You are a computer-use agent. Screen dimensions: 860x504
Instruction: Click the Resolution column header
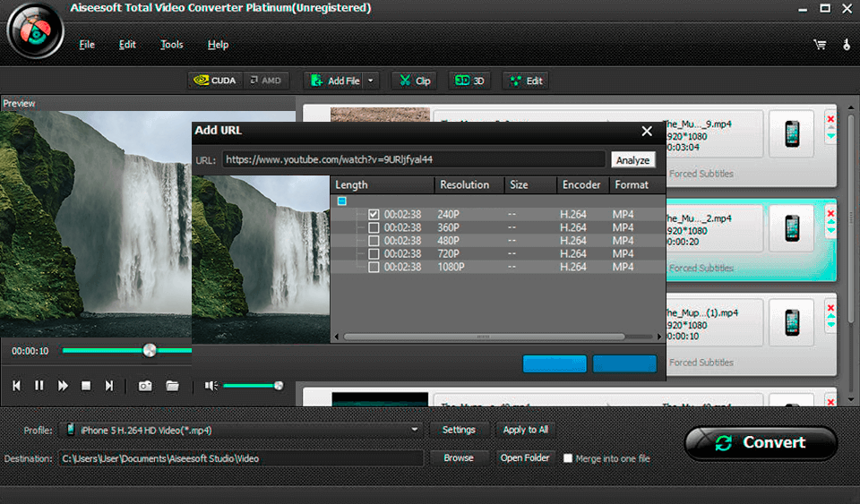469,184
